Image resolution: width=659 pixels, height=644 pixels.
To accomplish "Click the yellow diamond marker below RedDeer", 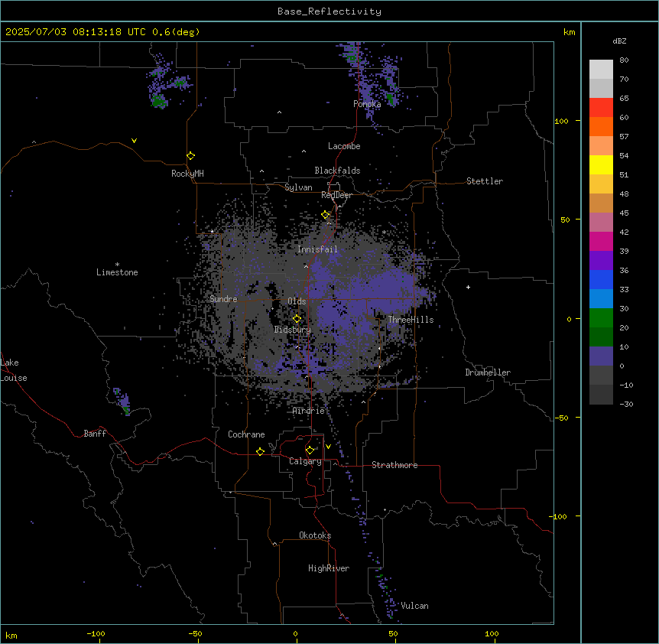I will coord(326,215).
